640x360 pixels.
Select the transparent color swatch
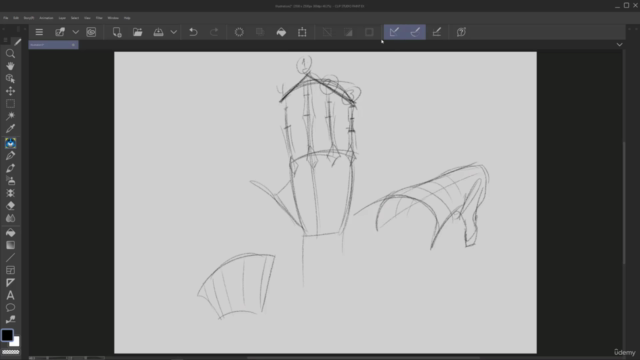[x=11, y=352]
